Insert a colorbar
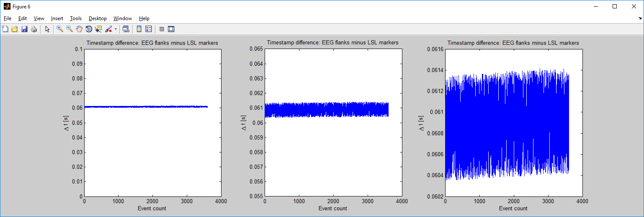Viewport: 644px width, 217px height. (139, 29)
